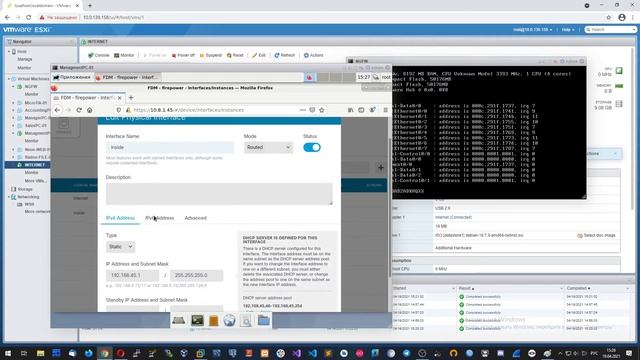Sort tasks by Completed column
Image resolution: width=640 pixels, height=360 pixels.
[x=578, y=289]
